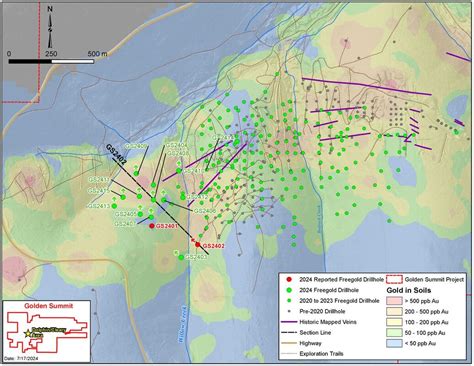The height and width of the screenshot is (366, 474).
Task: Click the red GS2401 drillhole marker
Action: (x=152, y=226)
